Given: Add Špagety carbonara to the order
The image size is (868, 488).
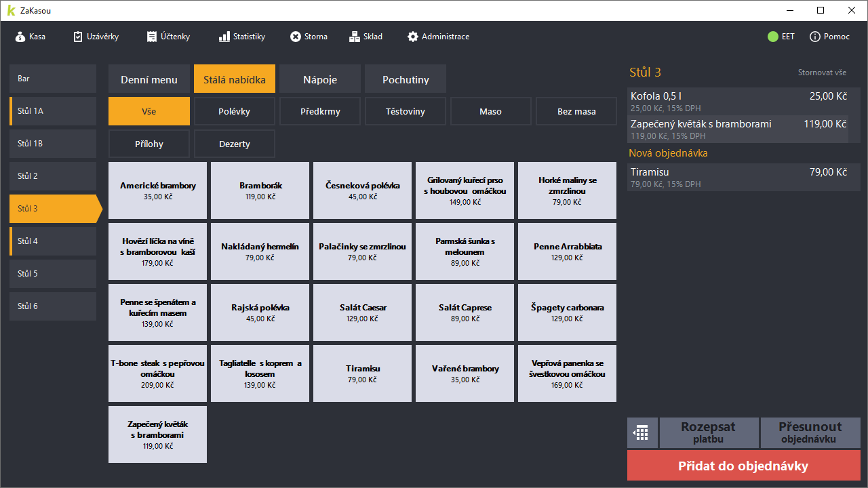Looking at the screenshot, I should [x=567, y=312].
